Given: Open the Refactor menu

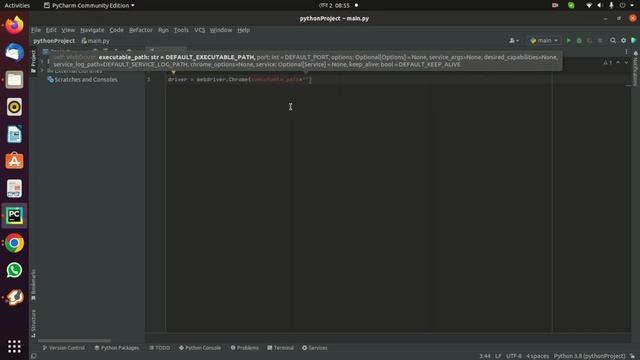Looking at the screenshot, I should [141, 30].
